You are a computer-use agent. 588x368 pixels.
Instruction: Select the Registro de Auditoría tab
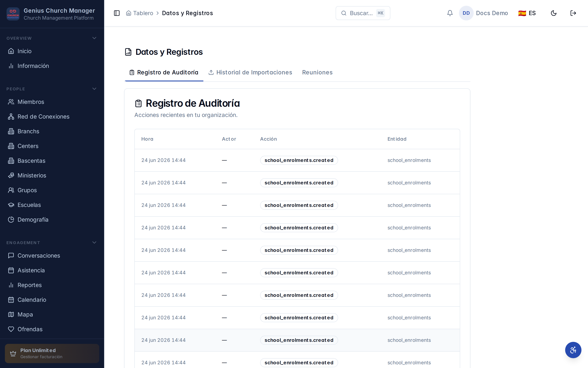coord(164,72)
